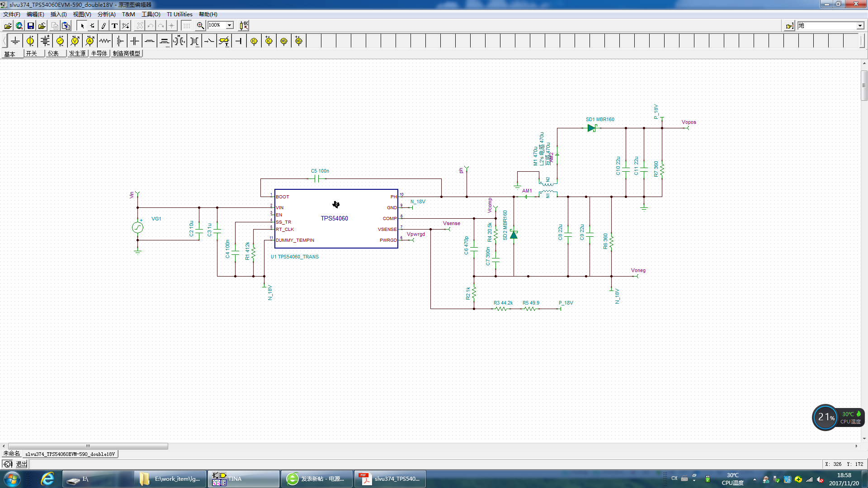Pick the resistor component from toolbar
The image size is (868, 488).
(x=105, y=41)
